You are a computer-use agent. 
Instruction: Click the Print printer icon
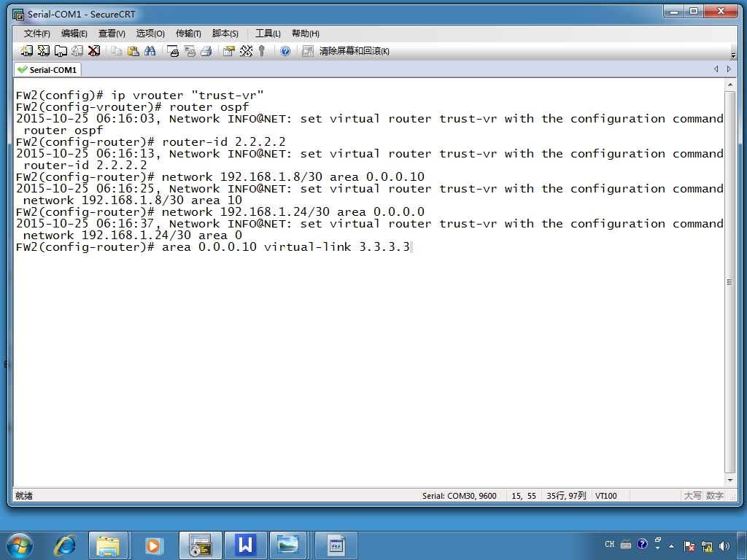[x=206, y=50]
